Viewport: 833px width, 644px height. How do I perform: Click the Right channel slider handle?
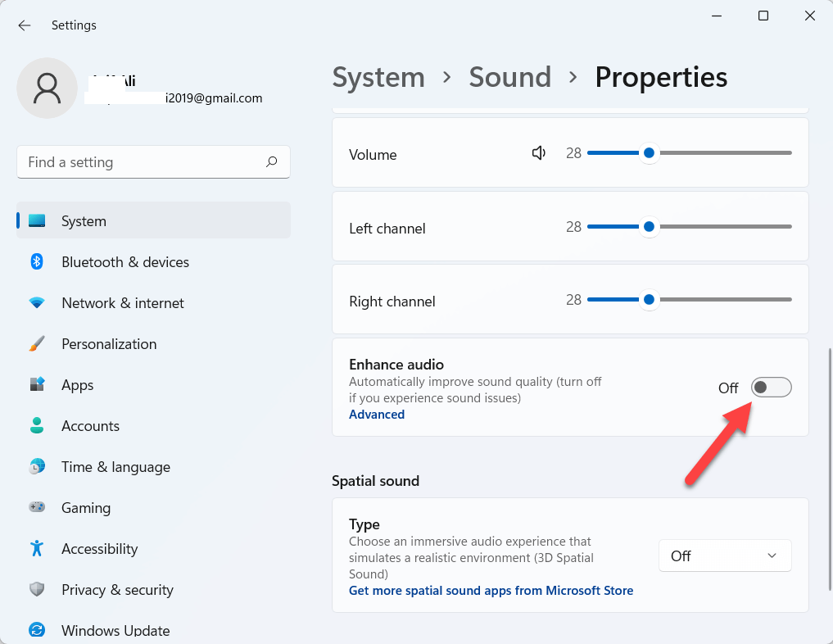coord(649,300)
